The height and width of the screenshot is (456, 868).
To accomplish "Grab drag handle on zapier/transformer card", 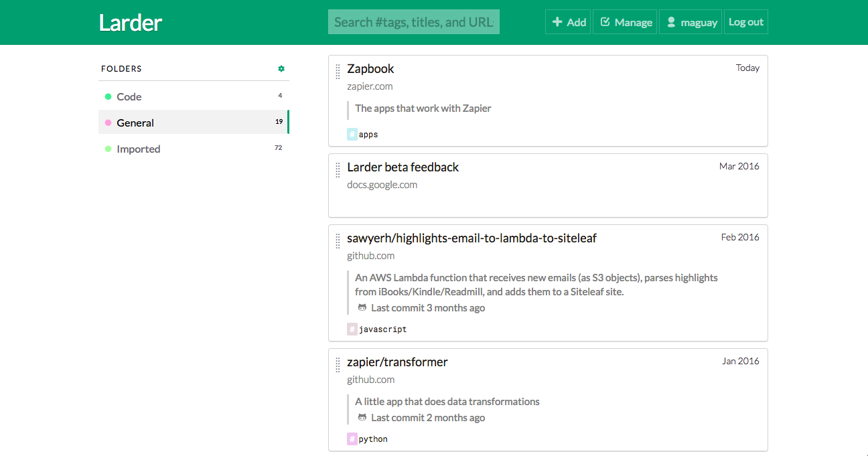I will [x=338, y=365].
